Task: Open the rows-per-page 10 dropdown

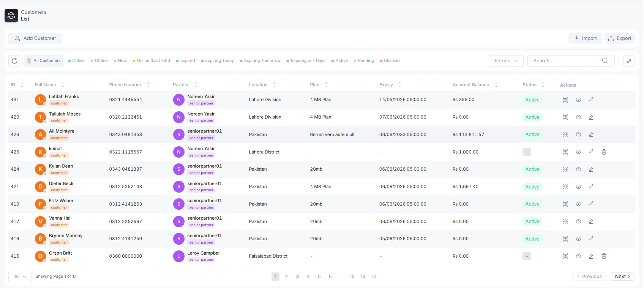Action: (20, 277)
